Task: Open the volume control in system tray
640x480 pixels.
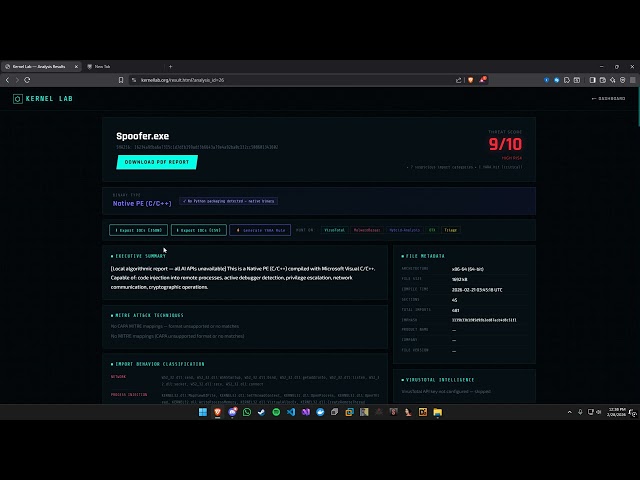Action: (599, 412)
